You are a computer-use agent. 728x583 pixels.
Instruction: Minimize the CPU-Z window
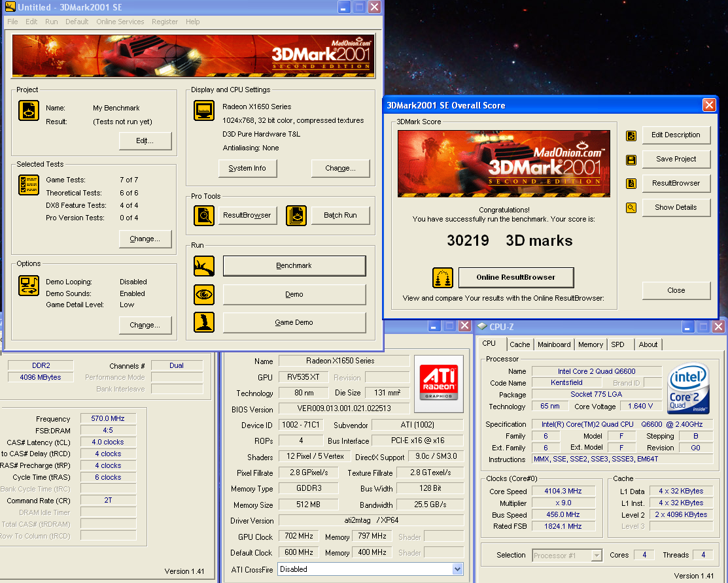pos(687,327)
